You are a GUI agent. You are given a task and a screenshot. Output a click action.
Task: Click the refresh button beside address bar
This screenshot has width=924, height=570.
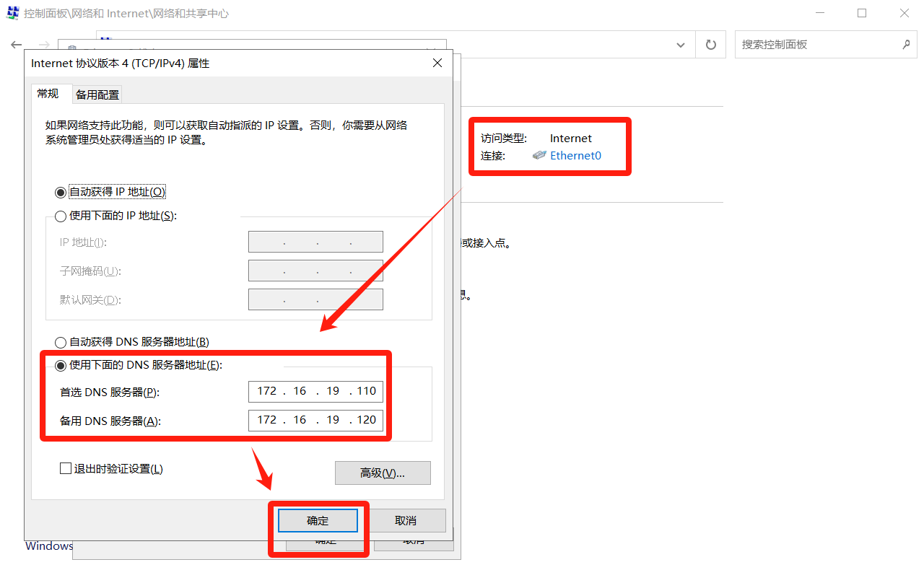tap(710, 45)
